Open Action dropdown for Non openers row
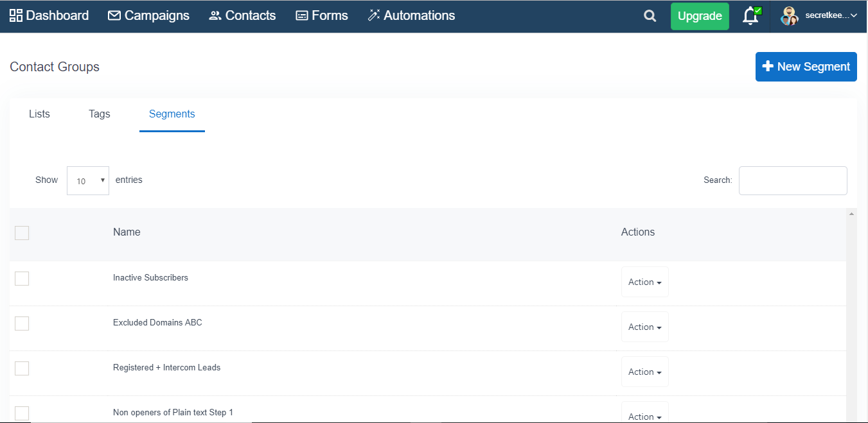The width and height of the screenshot is (868, 423). 645,413
